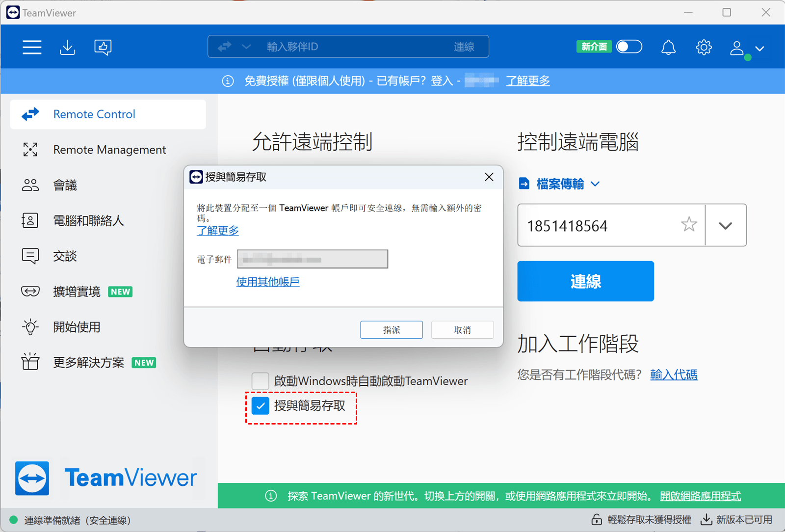Click the 交談 chat bubble icon
This screenshot has height=532, width=785.
[x=30, y=256]
